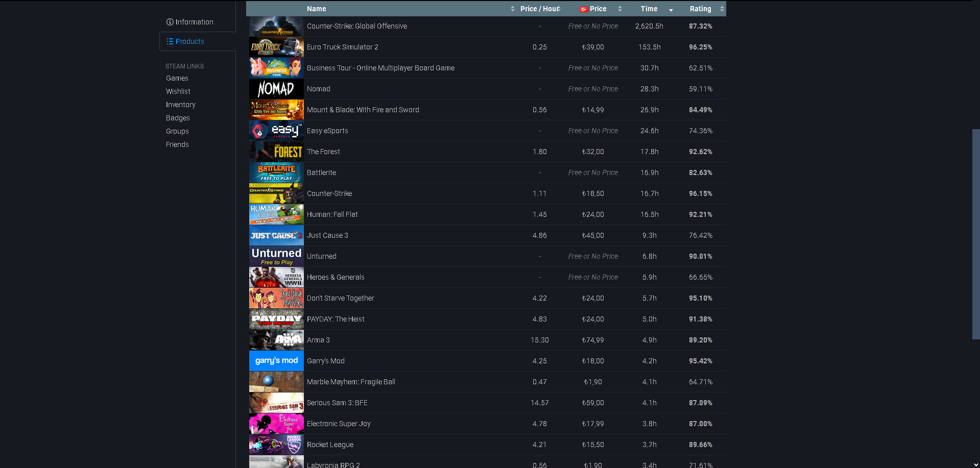The height and width of the screenshot is (468, 980).
Task: Click the garry's mod thumbnail
Action: (x=276, y=361)
